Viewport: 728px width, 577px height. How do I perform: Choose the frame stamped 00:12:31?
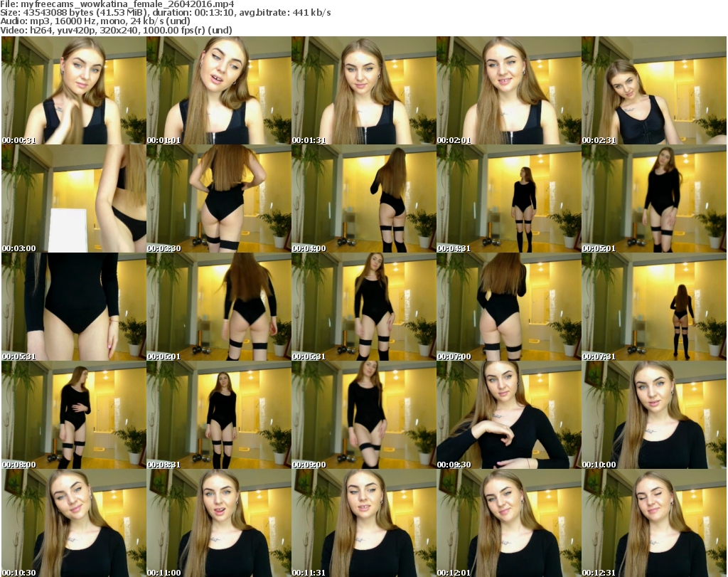tap(654, 523)
